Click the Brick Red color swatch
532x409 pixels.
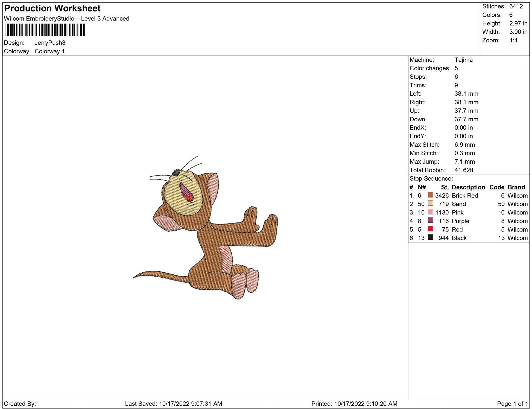[430, 195]
